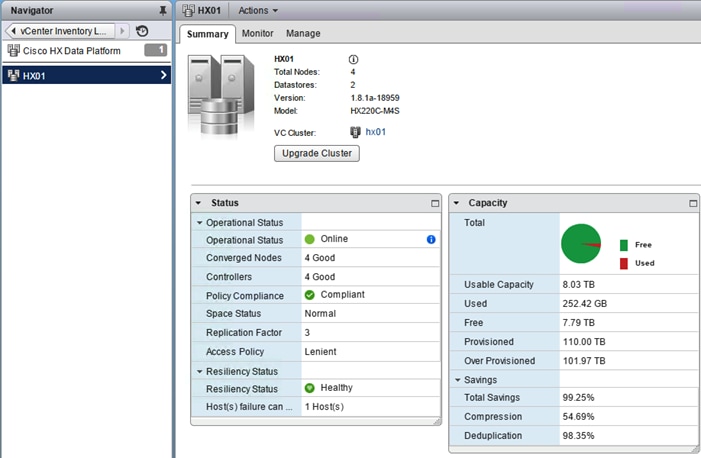Click the Compression value 54.69%
The width and height of the screenshot is (701, 458).
coord(578,417)
